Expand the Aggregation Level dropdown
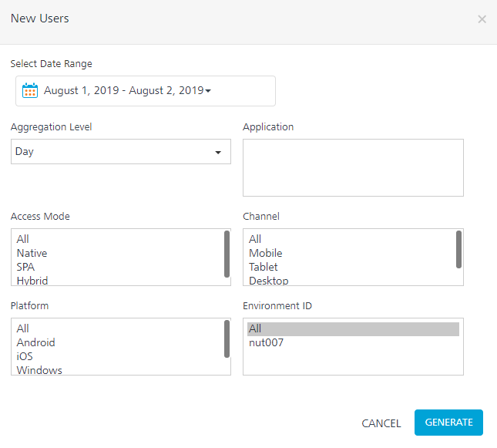497x448 pixels. pos(218,152)
